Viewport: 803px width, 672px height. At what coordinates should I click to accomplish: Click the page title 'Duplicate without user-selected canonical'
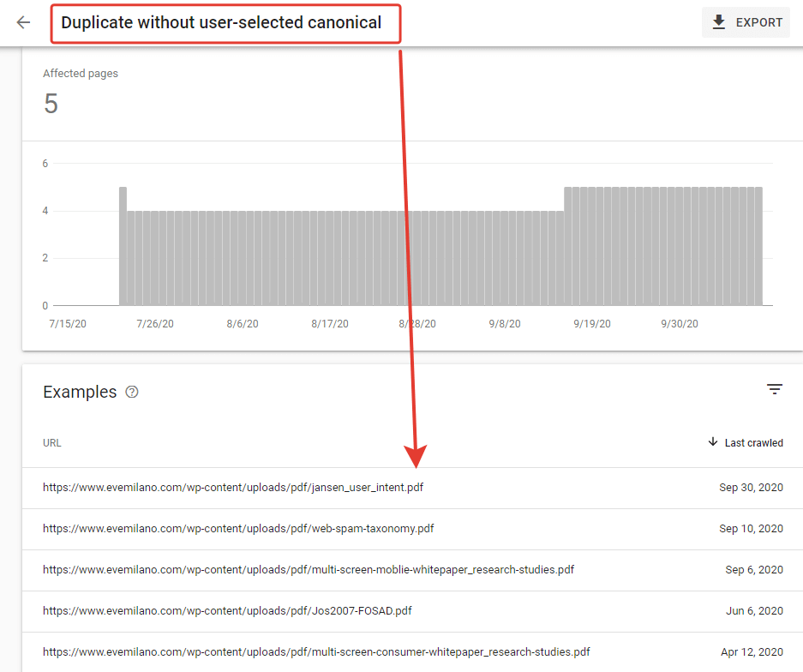[x=221, y=23]
